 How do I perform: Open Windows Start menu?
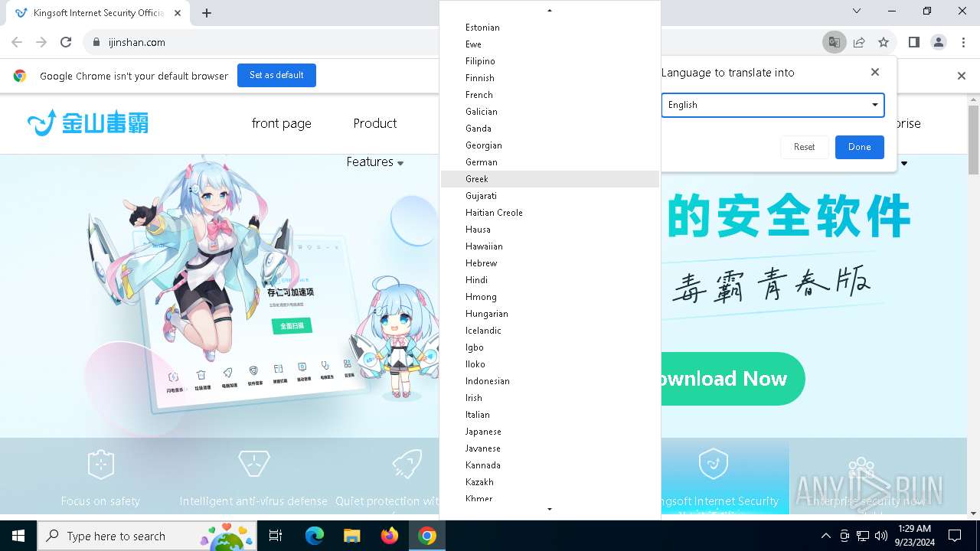point(18,536)
